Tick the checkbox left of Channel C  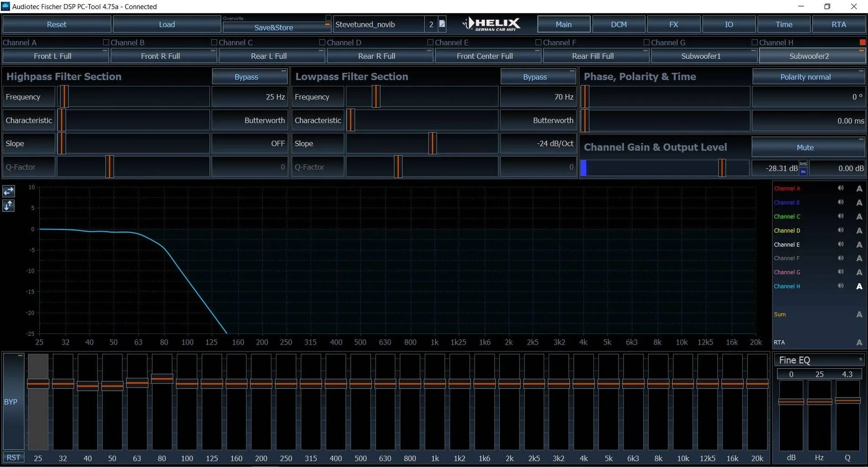point(214,42)
